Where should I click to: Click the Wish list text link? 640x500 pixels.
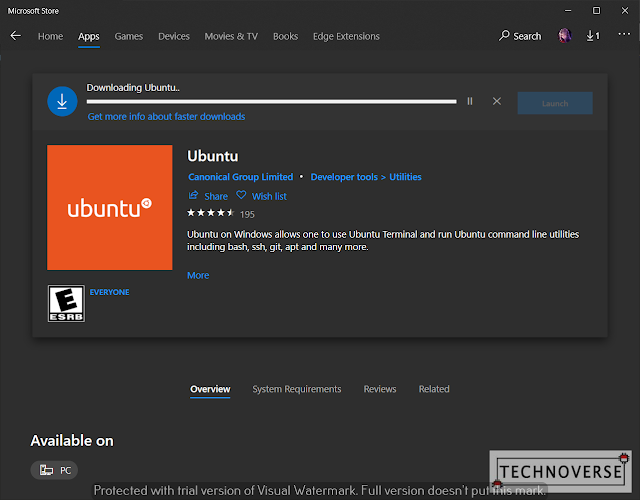coord(269,196)
